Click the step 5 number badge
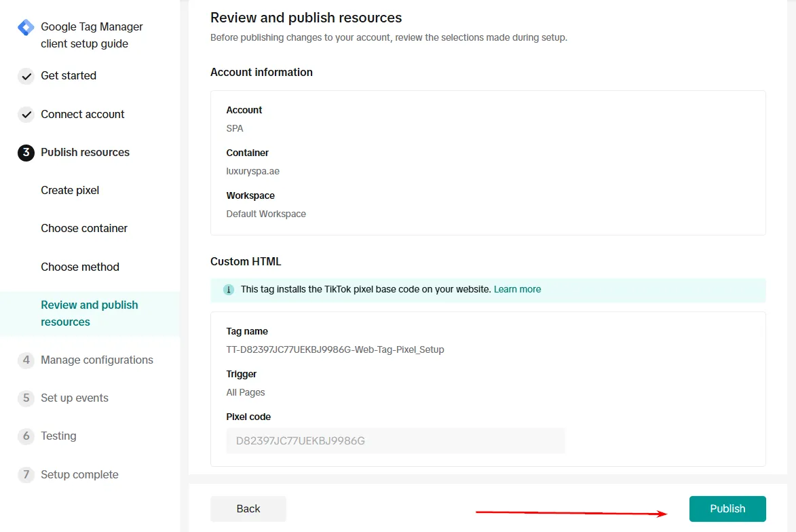The image size is (796, 532). pos(26,398)
